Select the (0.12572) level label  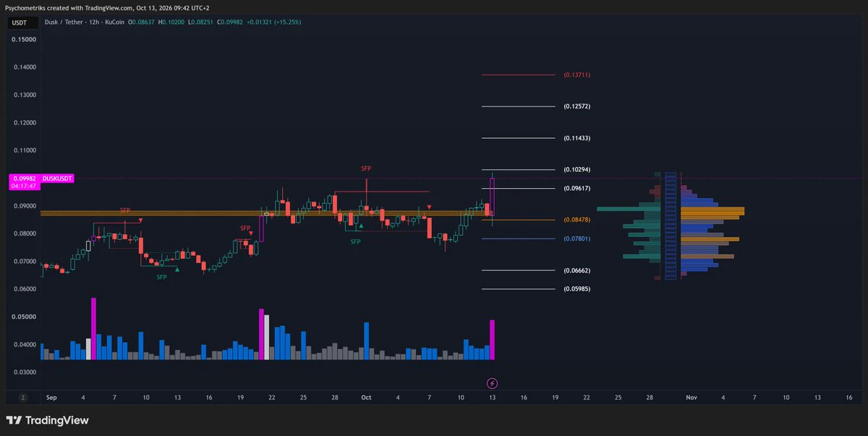coord(576,107)
